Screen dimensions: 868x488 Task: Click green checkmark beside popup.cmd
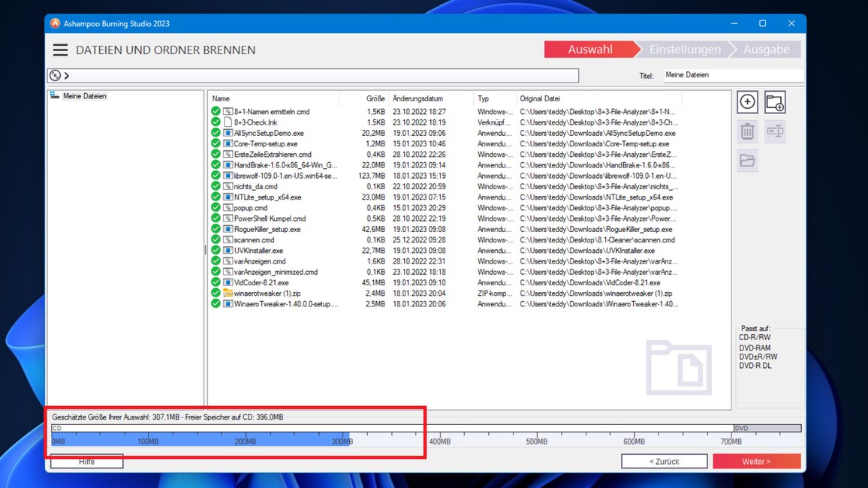pos(215,208)
